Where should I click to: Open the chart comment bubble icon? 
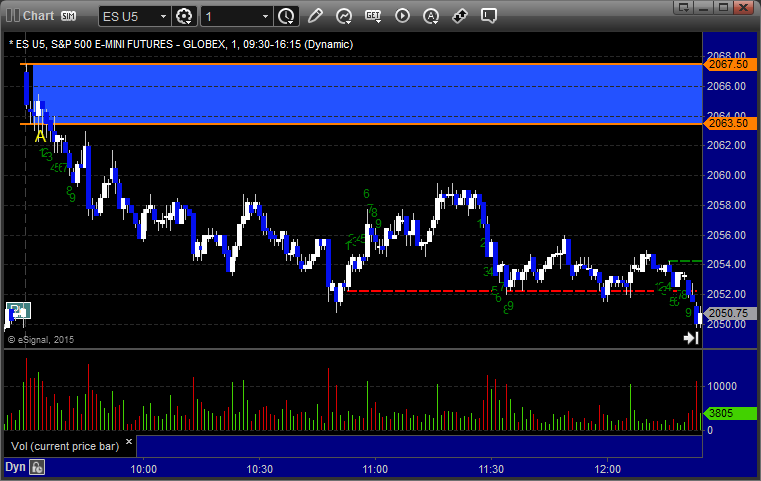coord(488,16)
